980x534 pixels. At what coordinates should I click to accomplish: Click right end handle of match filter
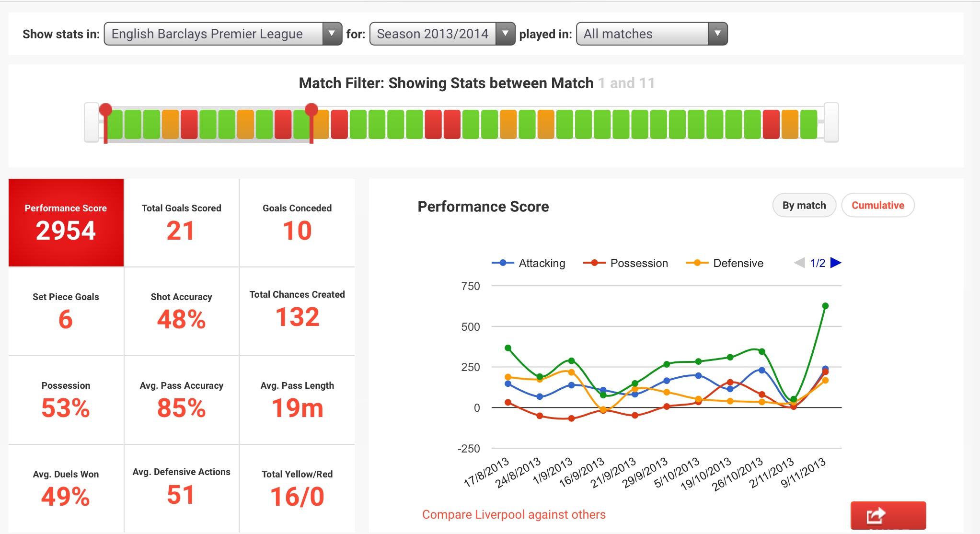[x=831, y=122]
